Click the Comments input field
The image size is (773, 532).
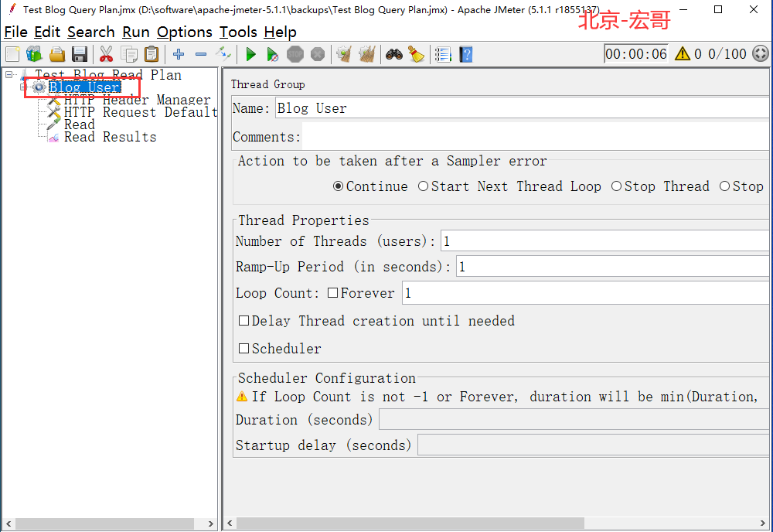[536, 137]
